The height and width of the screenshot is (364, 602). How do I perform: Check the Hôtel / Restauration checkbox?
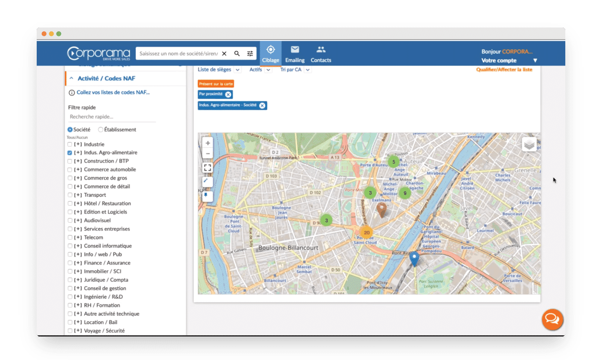(70, 204)
